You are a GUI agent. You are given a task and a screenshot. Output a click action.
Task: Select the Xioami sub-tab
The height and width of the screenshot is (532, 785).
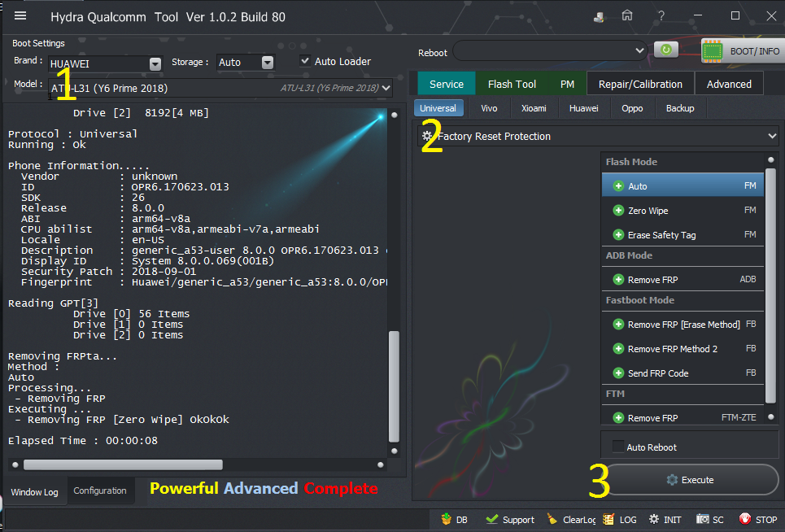tap(534, 108)
